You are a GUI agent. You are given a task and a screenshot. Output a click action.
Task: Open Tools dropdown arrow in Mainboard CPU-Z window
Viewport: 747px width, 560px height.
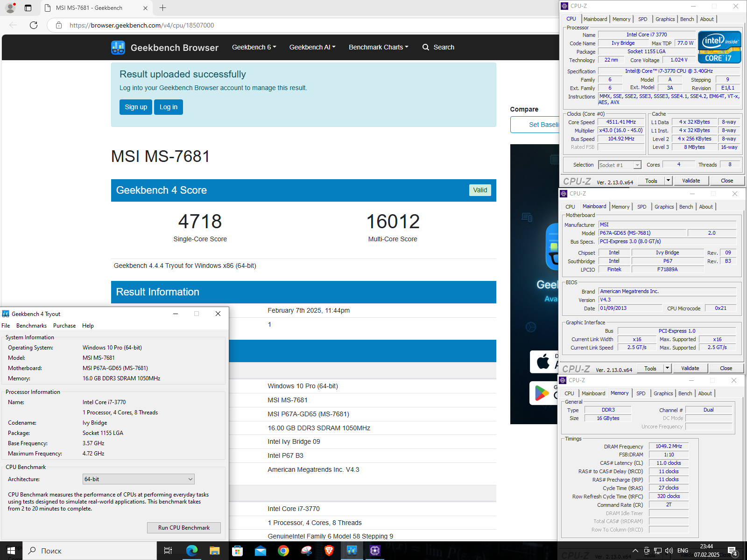click(x=667, y=368)
